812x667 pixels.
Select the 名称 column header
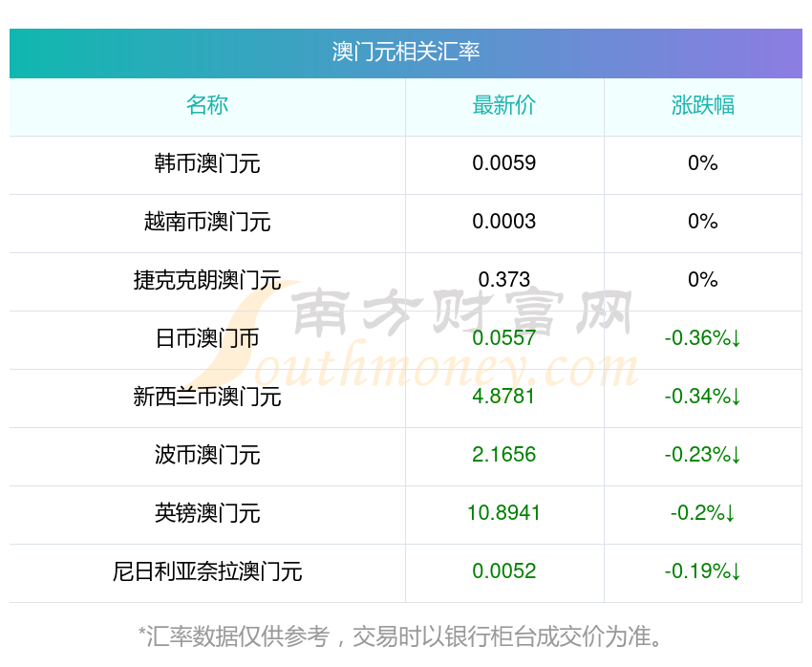tap(207, 105)
